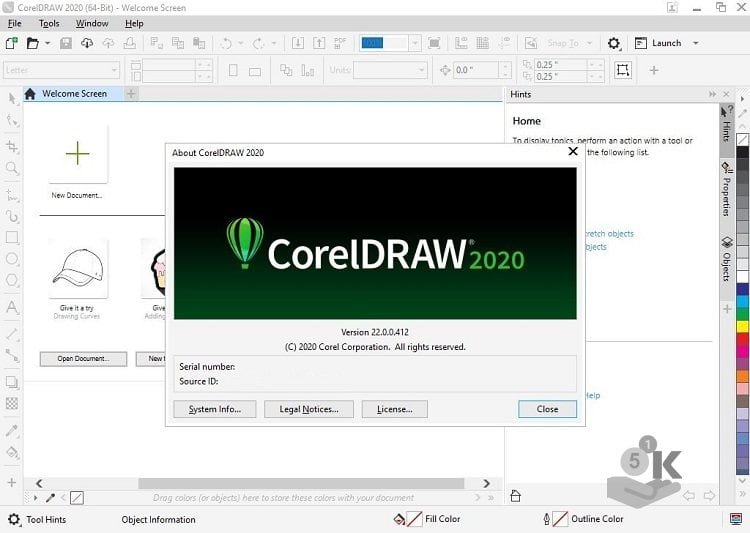Expand the Undo history dropdown arrow
The image size is (750, 533).
241,44
